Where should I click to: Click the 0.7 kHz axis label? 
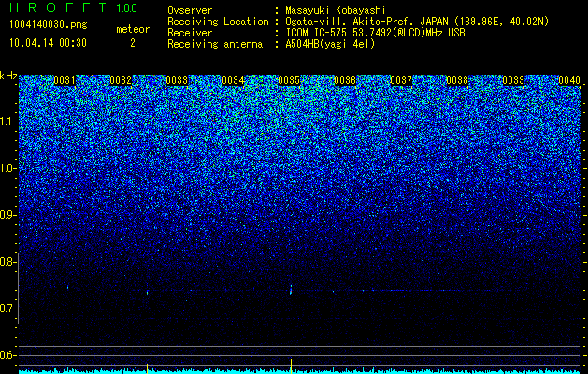click(7, 309)
